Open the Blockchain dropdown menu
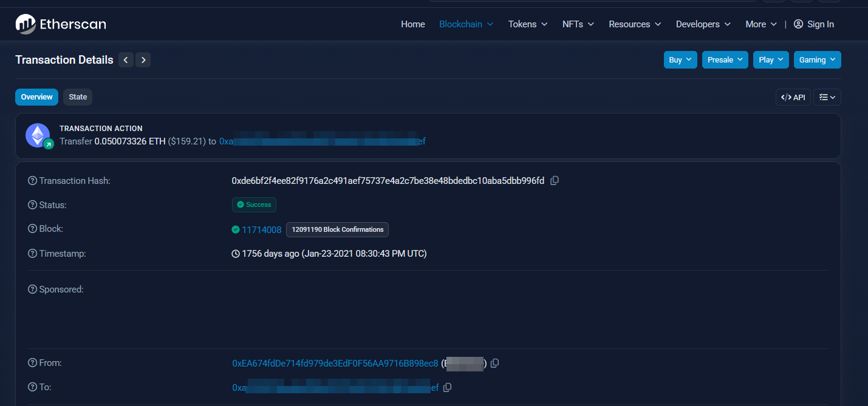The image size is (868, 406). click(466, 24)
